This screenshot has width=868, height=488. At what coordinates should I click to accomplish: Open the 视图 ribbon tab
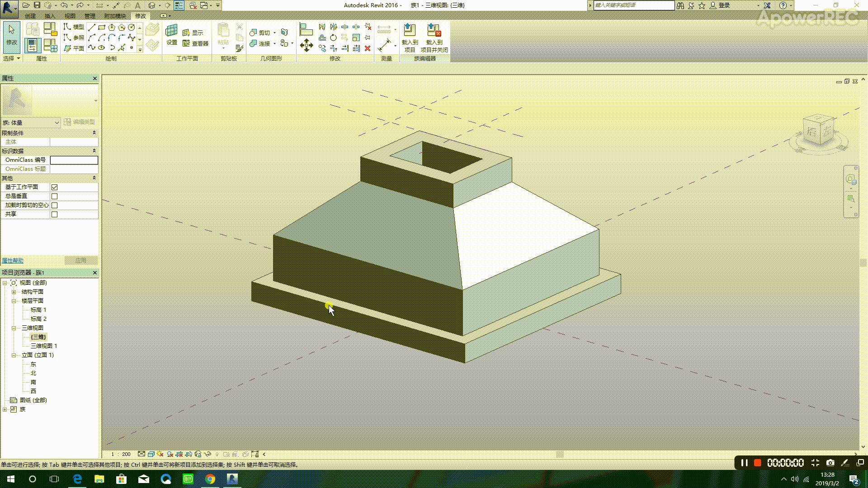click(70, 16)
